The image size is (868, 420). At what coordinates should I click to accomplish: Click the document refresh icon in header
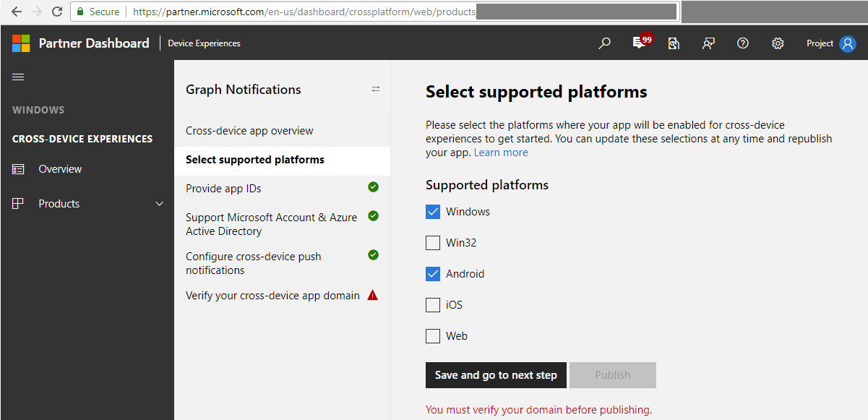click(674, 43)
